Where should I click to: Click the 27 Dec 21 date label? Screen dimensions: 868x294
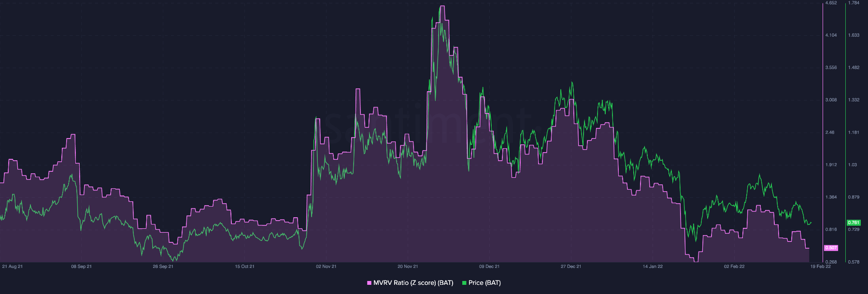pyautogui.click(x=571, y=266)
